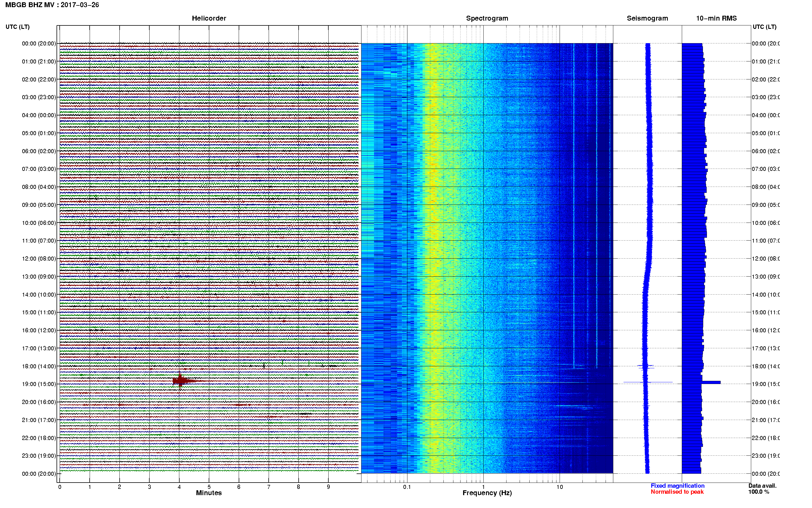Click the left '12:00 (08:00)' time label
This screenshot has height=508, width=812.
tap(39, 259)
